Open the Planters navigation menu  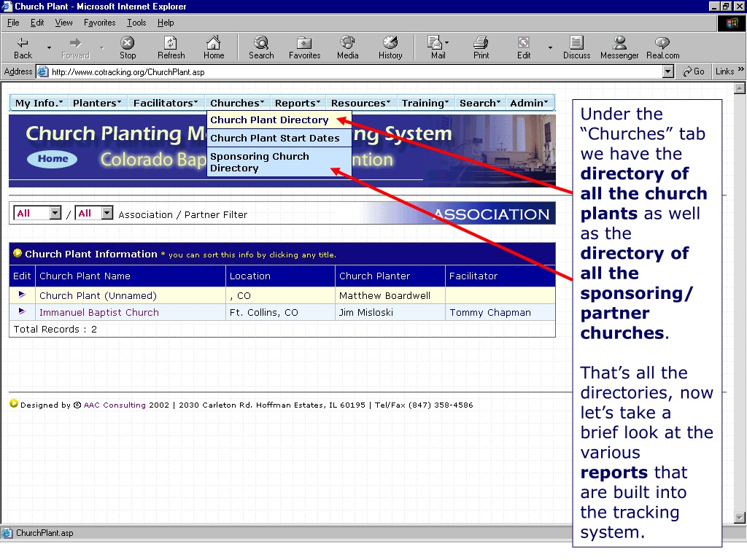click(97, 103)
